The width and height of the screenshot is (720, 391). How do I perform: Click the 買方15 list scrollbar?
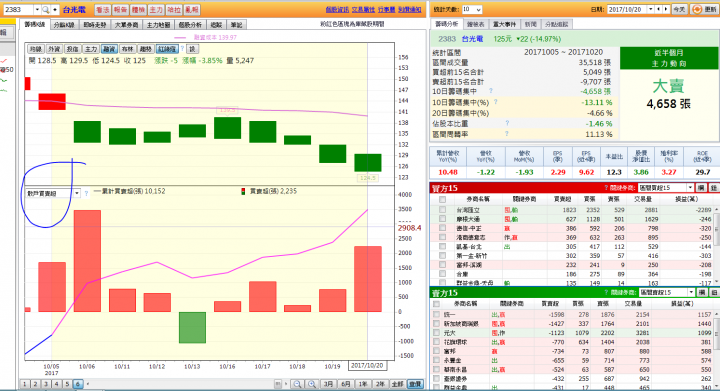pyautogui.click(x=717, y=246)
